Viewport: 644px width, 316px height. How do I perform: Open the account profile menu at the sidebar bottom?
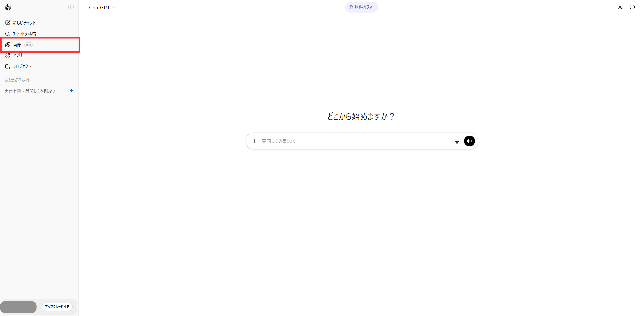tap(18, 307)
